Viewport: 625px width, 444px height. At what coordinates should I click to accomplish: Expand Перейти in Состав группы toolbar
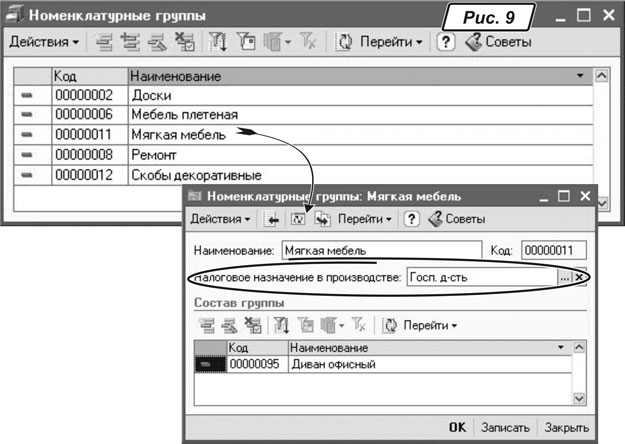click(x=427, y=326)
